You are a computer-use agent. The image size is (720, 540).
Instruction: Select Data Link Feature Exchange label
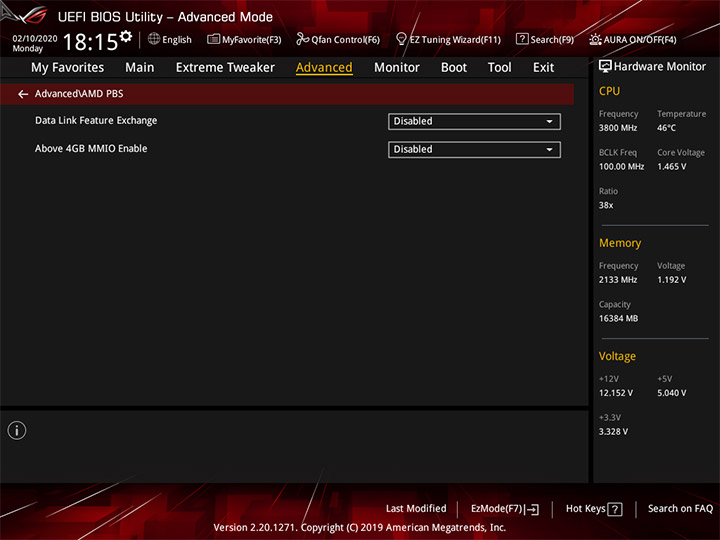96,120
